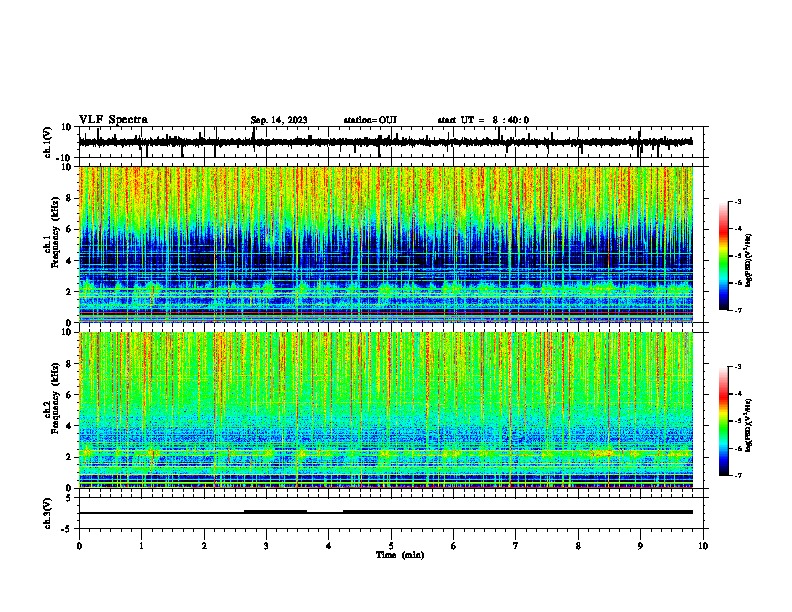The height and width of the screenshot is (612, 792).
Task: Click the time axis tick label "8"
Action: click(578, 545)
